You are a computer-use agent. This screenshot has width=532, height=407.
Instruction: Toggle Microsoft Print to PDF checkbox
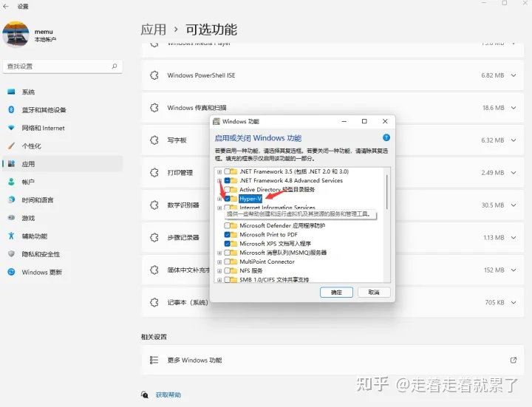(228, 235)
